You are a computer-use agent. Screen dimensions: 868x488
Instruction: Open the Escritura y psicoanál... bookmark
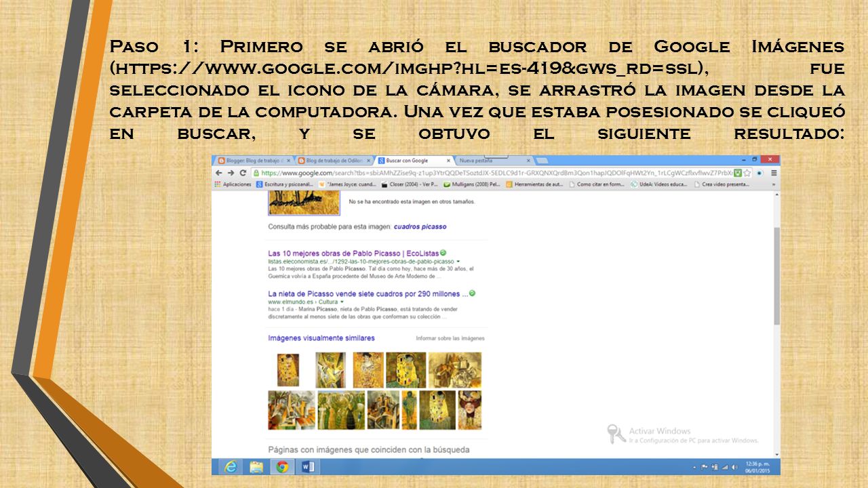pyautogui.click(x=284, y=184)
